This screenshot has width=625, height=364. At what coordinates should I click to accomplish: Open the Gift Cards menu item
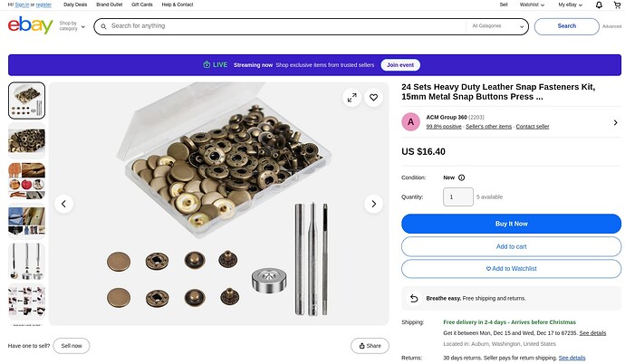click(x=141, y=5)
